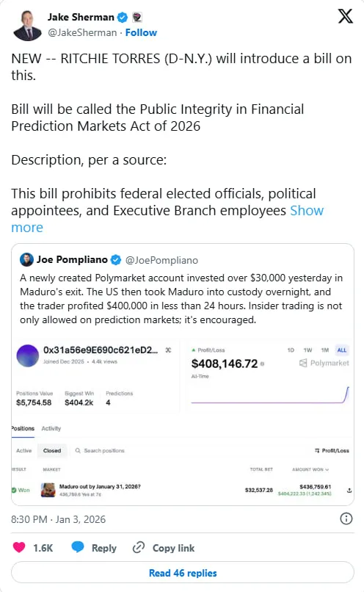Switch the chart to 1W range
The image size is (364, 592).
coord(307,350)
